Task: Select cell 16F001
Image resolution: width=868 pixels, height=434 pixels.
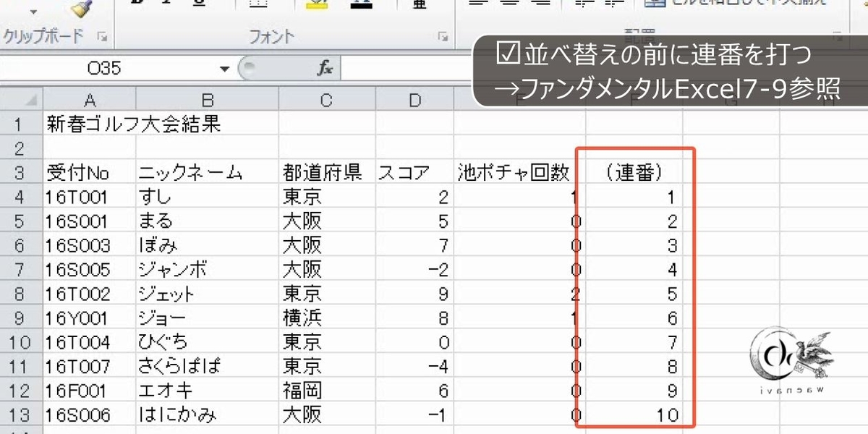Action: coord(90,391)
